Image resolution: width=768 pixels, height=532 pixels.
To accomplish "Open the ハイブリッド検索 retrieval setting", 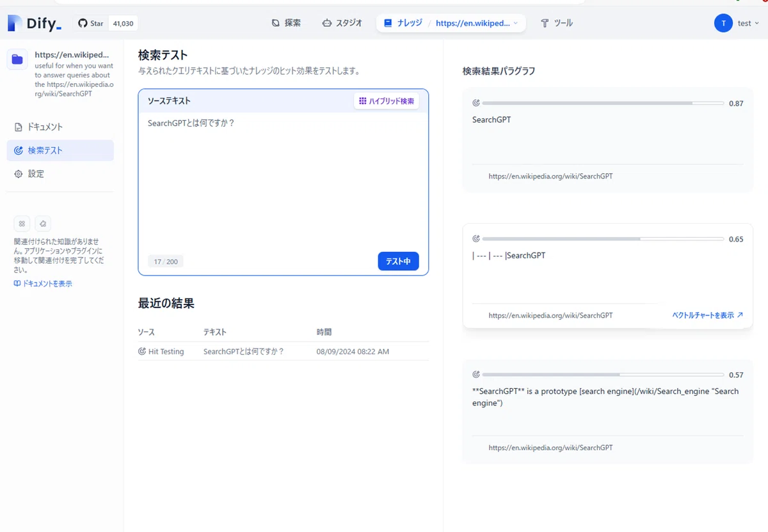I will (x=387, y=101).
